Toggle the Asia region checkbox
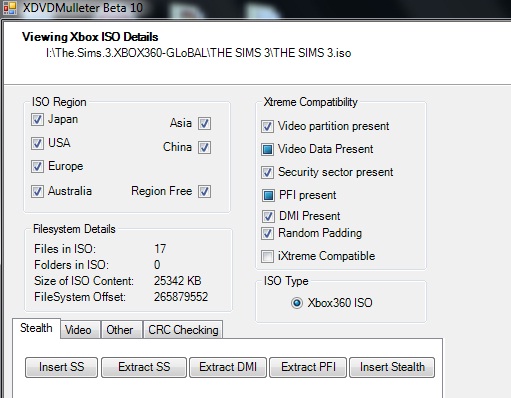The image size is (511, 398). 204,123
